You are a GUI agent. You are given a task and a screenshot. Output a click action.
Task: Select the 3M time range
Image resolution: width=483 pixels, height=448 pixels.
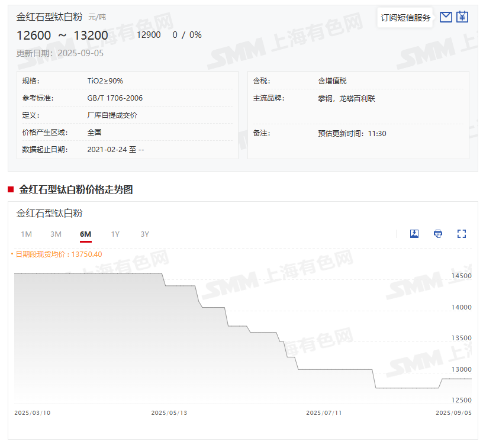[x=56, y=234]
